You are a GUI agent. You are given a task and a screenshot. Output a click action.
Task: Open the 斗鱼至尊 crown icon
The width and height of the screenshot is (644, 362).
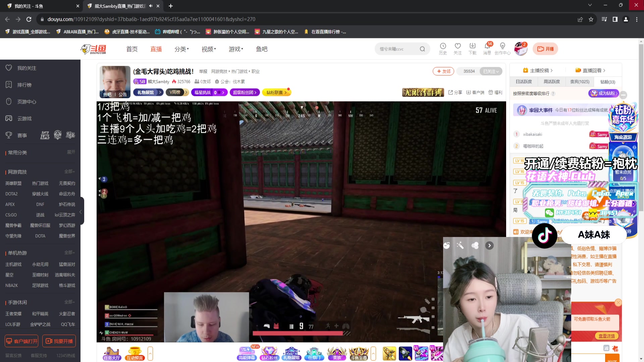[x=359, y=353]
